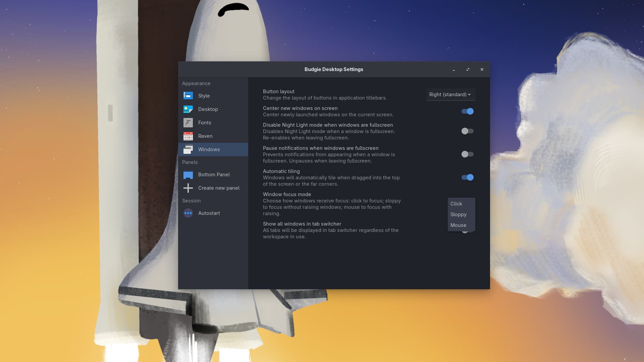The width and height of the screenshot is (644, 362).
Task: Click the plus icon for new panel
Action: coord(188,188)
